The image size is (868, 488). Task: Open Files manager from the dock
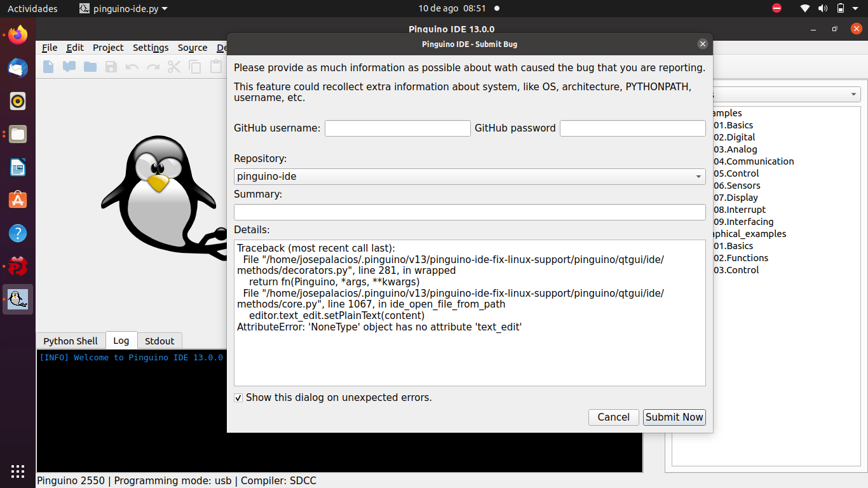coord(18,134)
